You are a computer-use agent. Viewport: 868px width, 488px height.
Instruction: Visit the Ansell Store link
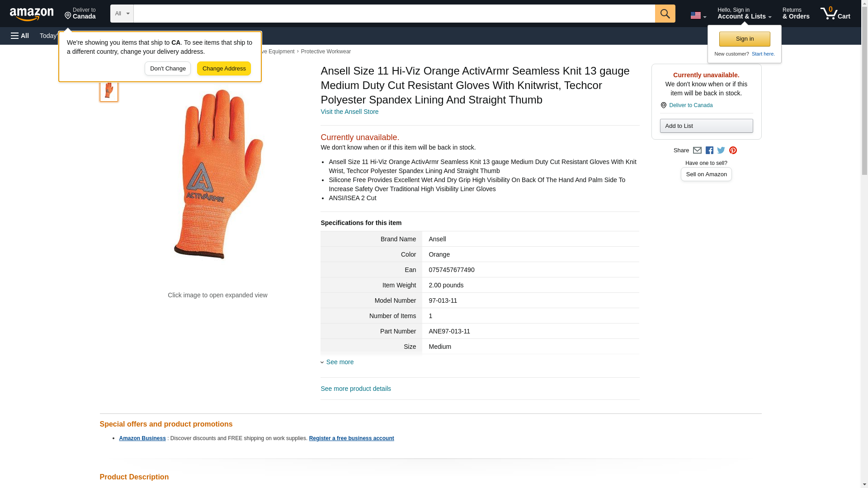[349, 112]
